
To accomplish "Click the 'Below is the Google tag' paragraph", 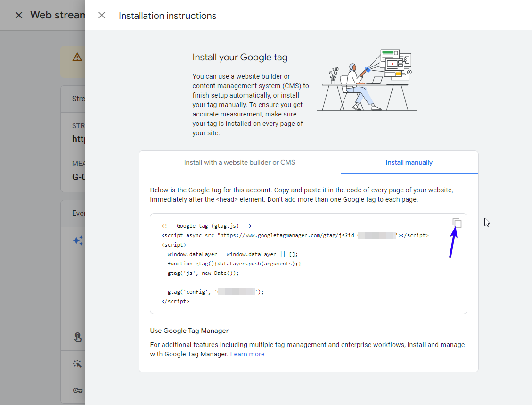I will click(x=302, y=195).
